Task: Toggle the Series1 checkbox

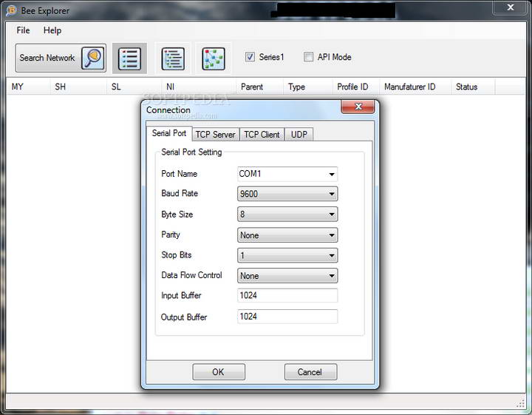Action: [x=250, y=57]
